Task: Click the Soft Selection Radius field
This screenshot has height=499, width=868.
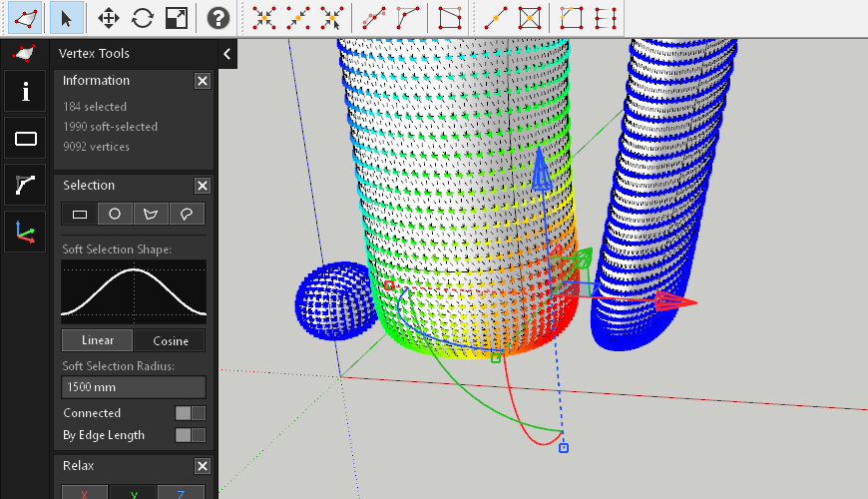Action: 134,387
